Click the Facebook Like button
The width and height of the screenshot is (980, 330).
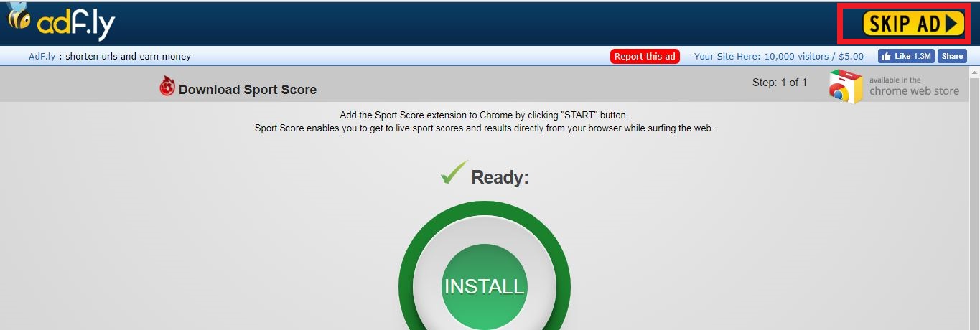tap(906, 56)
